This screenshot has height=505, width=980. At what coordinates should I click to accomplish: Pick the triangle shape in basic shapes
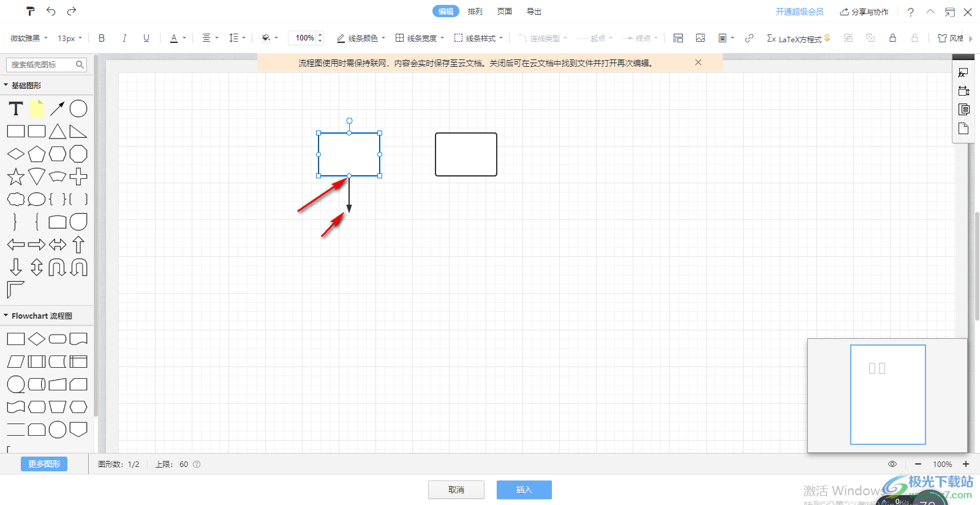point(58,131)
